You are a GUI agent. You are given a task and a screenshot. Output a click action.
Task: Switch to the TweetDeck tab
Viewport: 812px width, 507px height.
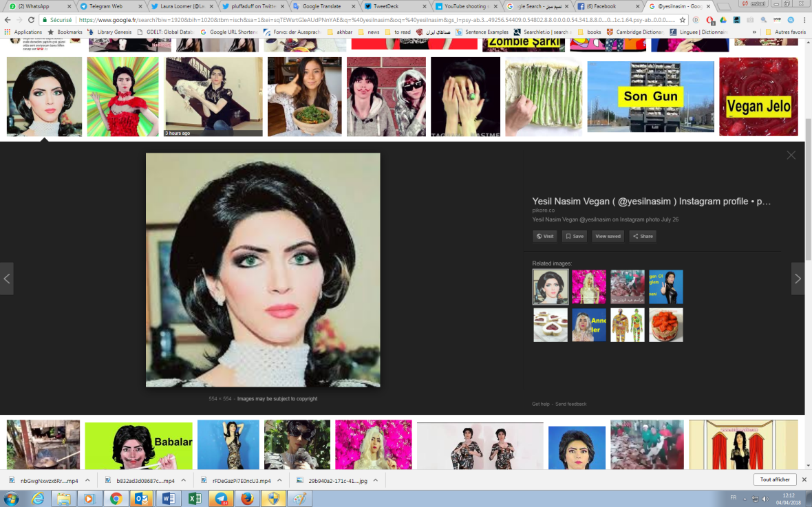[x=392, y=6]
